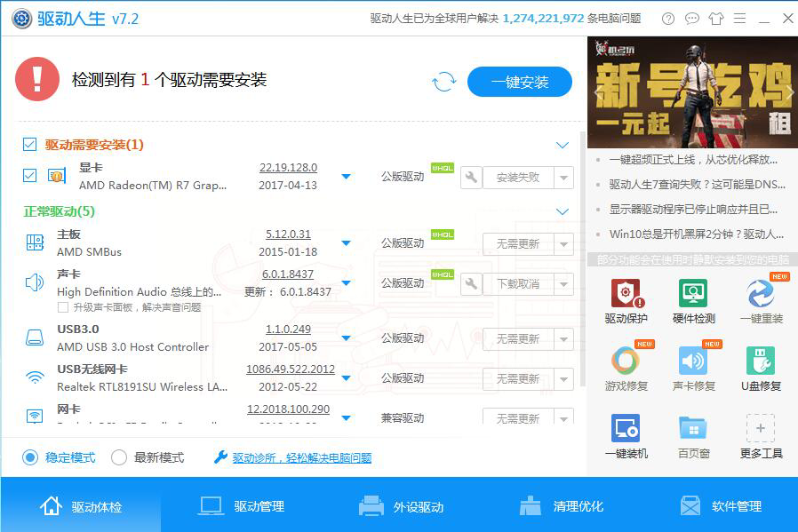Click the refresh scan icon beside 一键安装
Viewport: 798px width, 532px height.
click(x=443, y=82)
